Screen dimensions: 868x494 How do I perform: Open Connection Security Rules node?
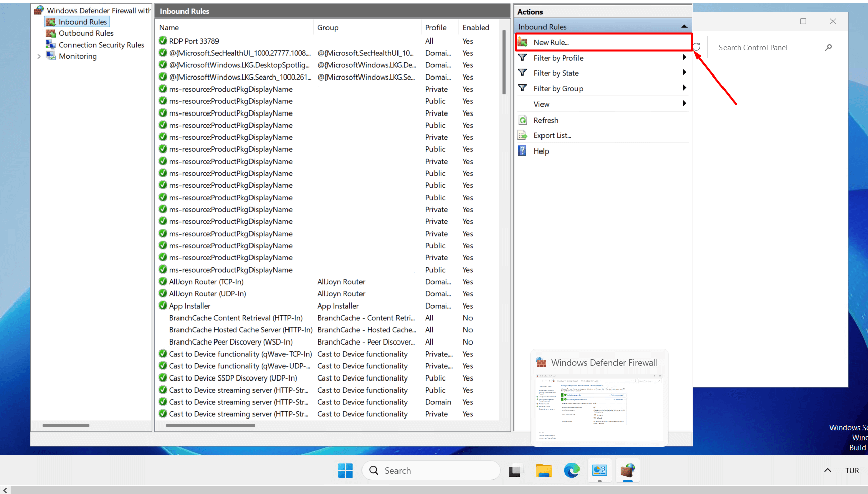(101, 45)
